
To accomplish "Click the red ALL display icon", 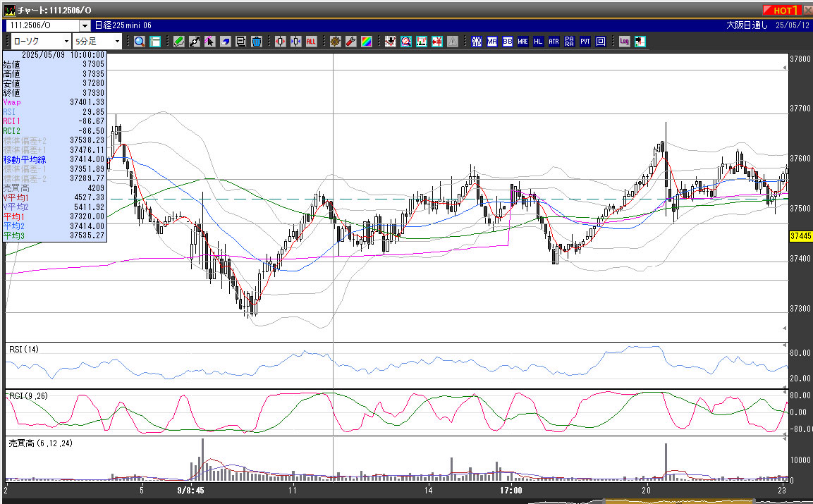I will [x=311, y=42].
